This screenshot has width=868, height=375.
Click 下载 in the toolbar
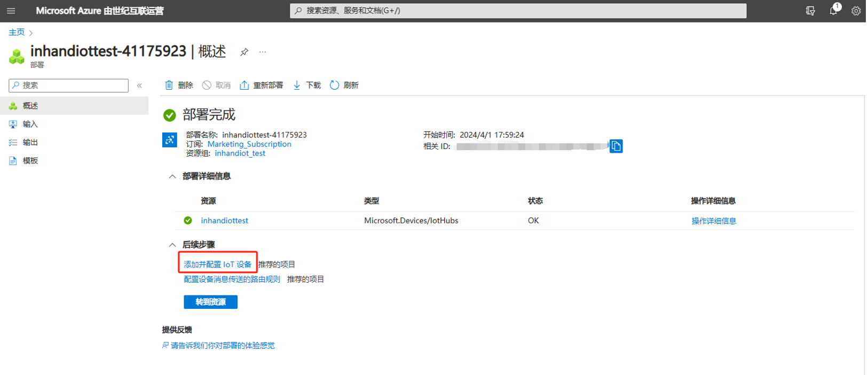tap(307, 85)
